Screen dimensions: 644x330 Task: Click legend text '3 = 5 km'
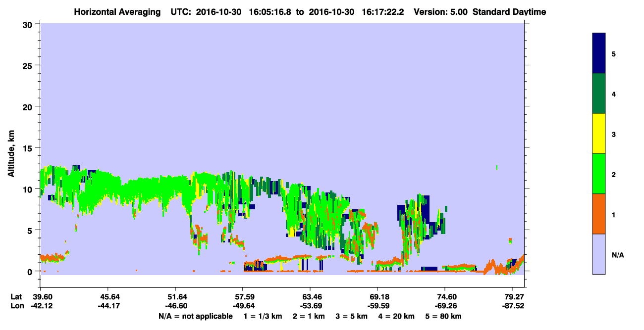[x=352, y=316]
